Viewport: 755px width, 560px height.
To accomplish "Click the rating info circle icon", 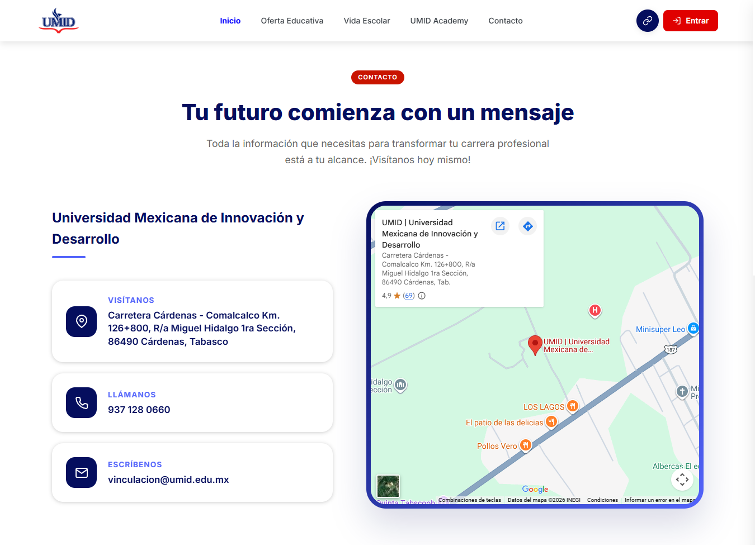I will [x=422, y=296].
